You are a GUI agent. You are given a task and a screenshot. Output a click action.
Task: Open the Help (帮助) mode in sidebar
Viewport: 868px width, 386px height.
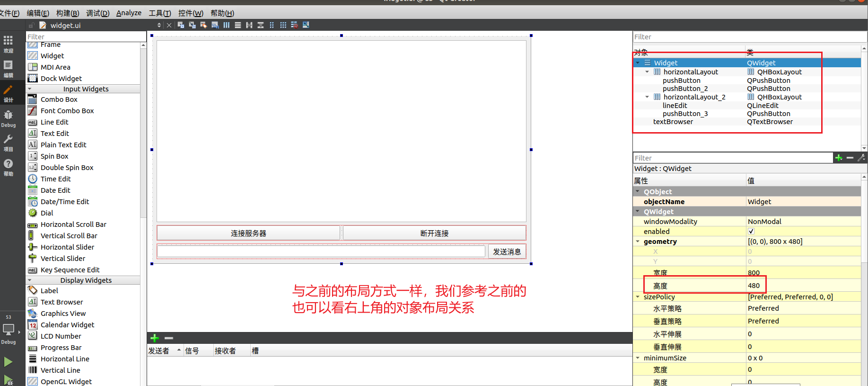[9, 167]
